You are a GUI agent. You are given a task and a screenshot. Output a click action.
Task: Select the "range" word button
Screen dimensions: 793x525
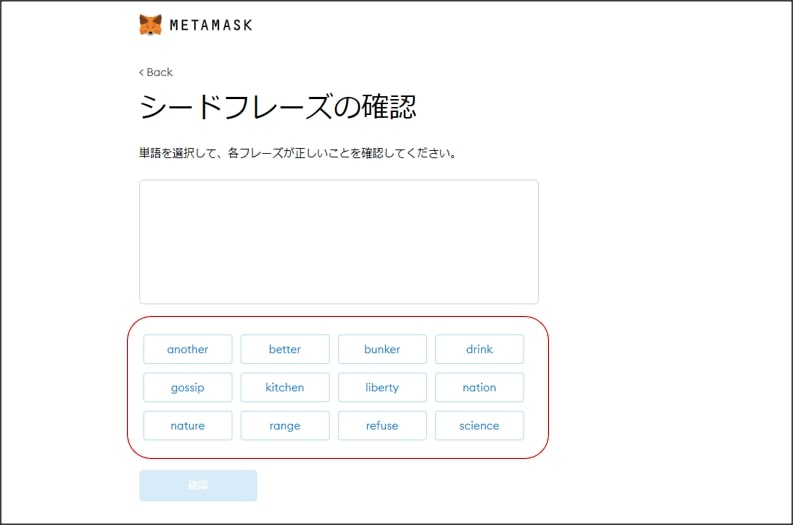[x=285, y=425]
